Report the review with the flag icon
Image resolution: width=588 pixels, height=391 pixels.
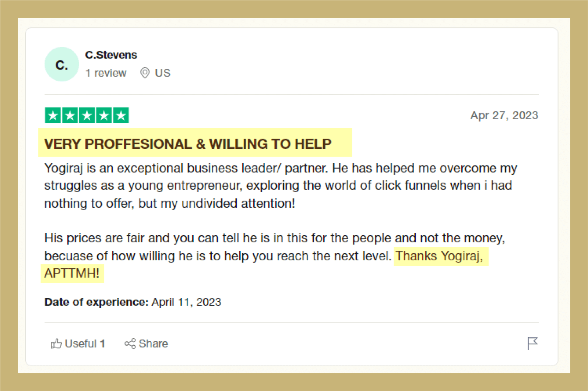(x=532, y=343)
